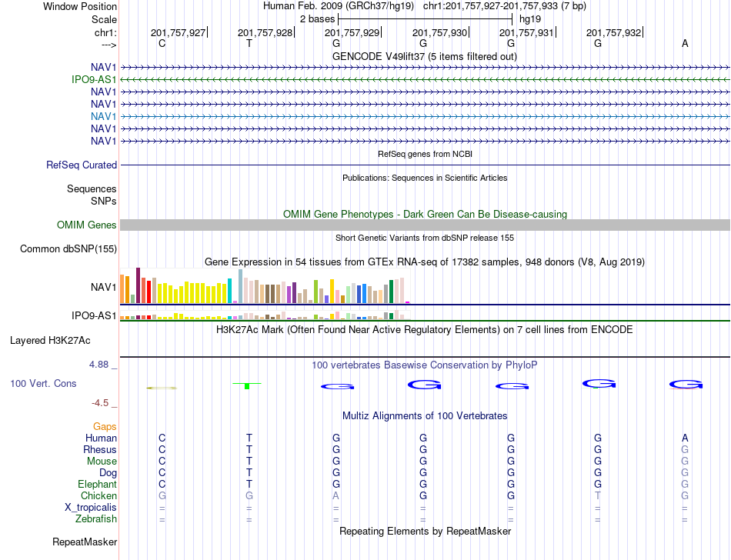
Task: Click the Common dbSNP(155) track label
Action: 68,248
